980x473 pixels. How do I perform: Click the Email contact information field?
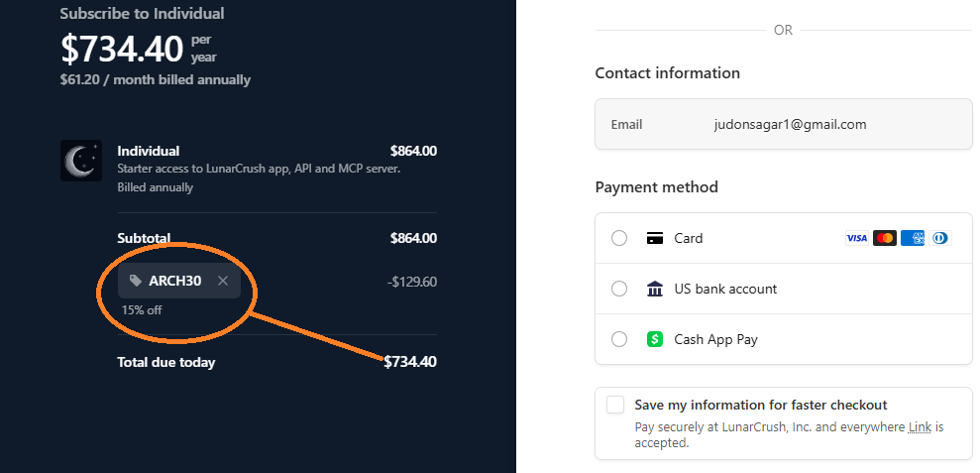click(783, 125)
